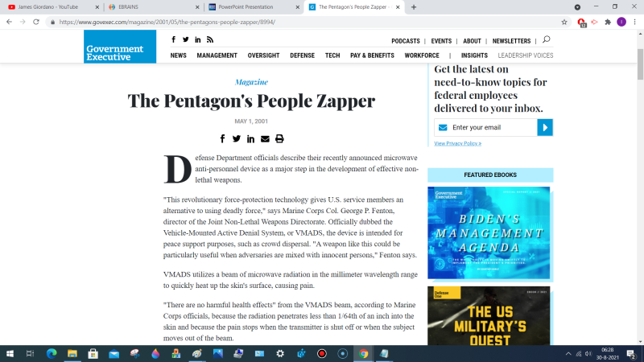The image size is (644, 362).
Task: Open File Explorer from the taskbar
Action: point(72,353)
